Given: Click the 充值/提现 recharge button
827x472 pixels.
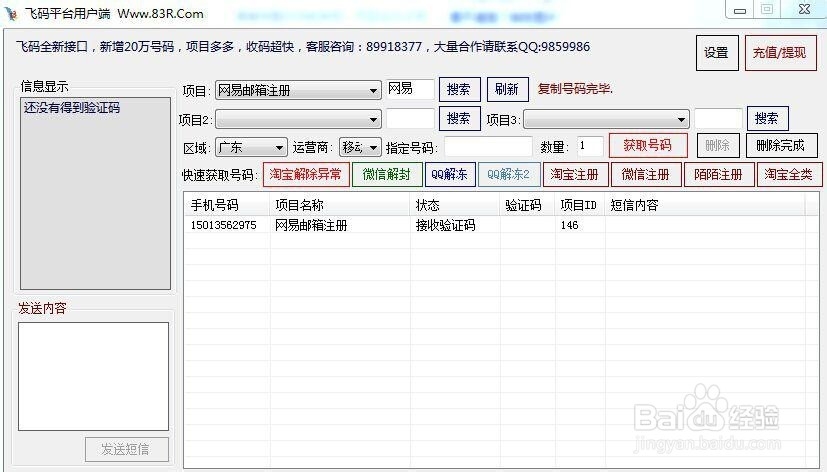Looking at the screenshot, I should [x=779, y=53].
